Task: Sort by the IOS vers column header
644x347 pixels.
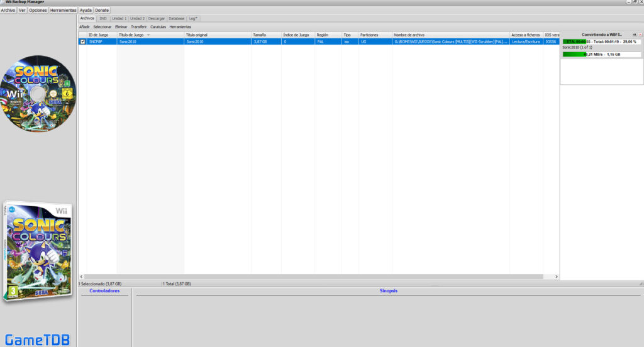Action: point(552,35)
